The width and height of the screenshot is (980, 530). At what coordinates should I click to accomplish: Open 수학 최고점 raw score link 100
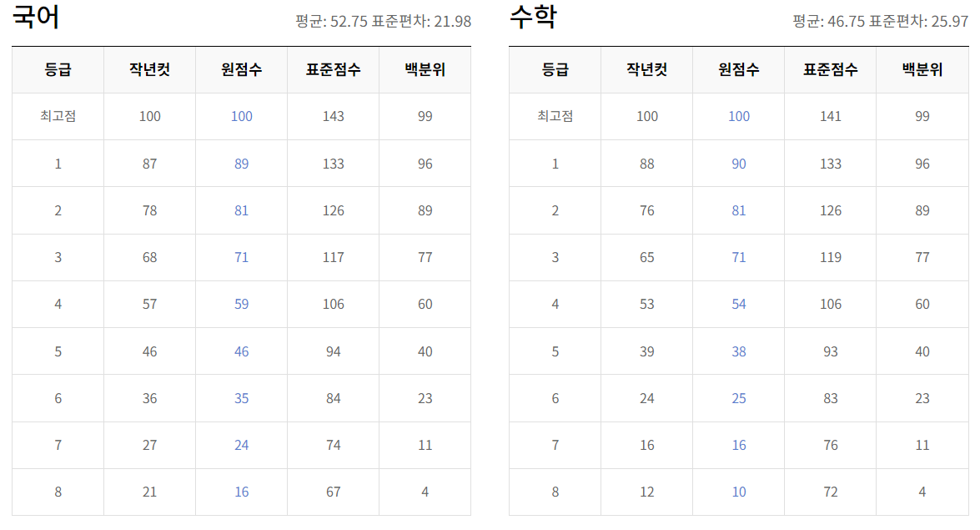point(739,116)
